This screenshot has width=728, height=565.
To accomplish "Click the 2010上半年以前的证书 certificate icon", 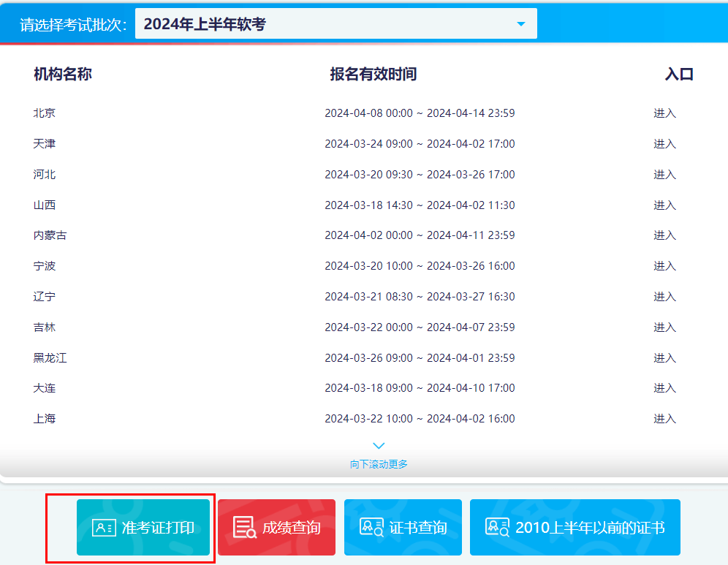I will [497, 527].
